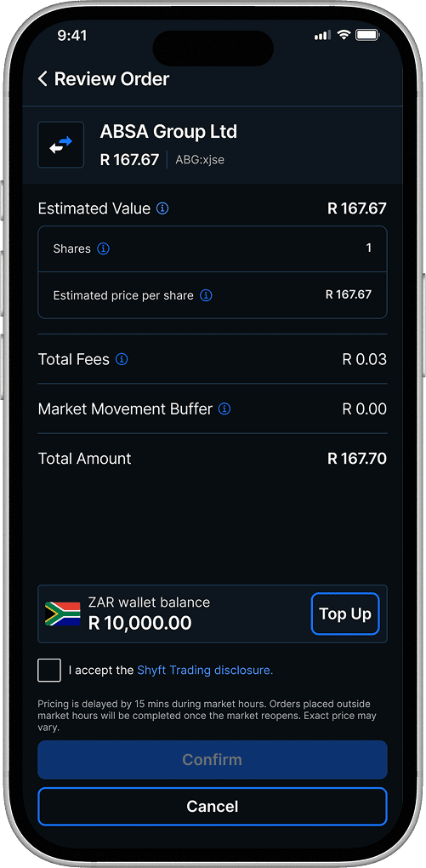Tap the battery indicator in status bar
426x868 pixels.
(366, 36)
